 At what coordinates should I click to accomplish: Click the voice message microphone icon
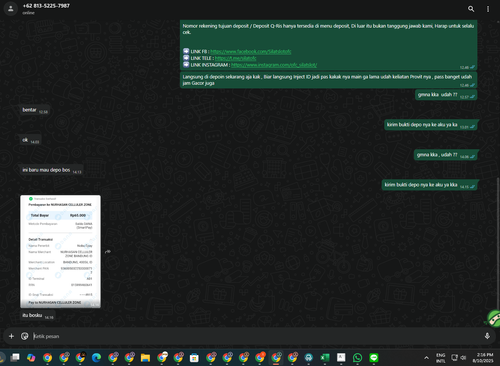tap(487, 336)
